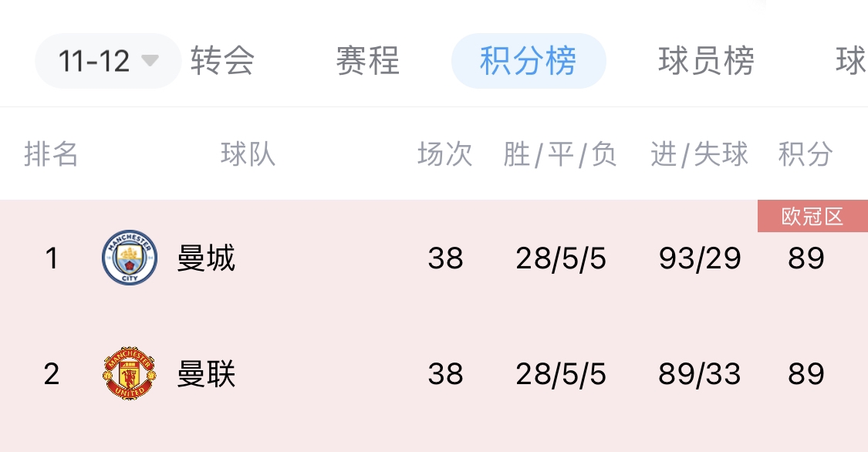This screenshot has width=868, height=452.
Task: Select 曼联 record 28/5/5
Action: coord(561,374)
